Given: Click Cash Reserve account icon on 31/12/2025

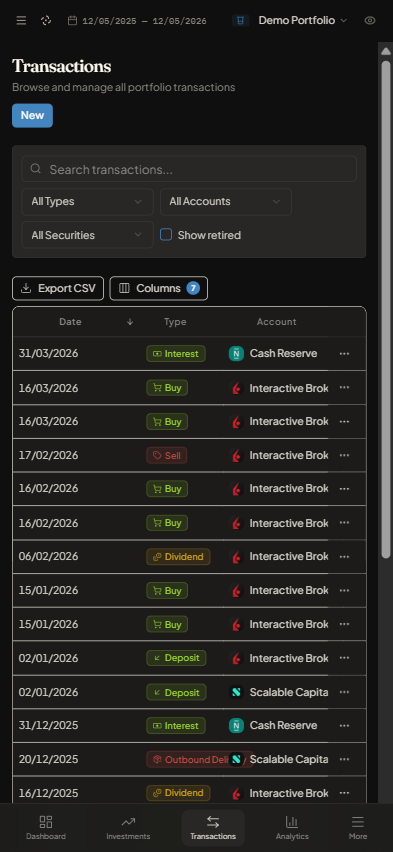Looking at the screenshot, I should [x=236, y=725].
